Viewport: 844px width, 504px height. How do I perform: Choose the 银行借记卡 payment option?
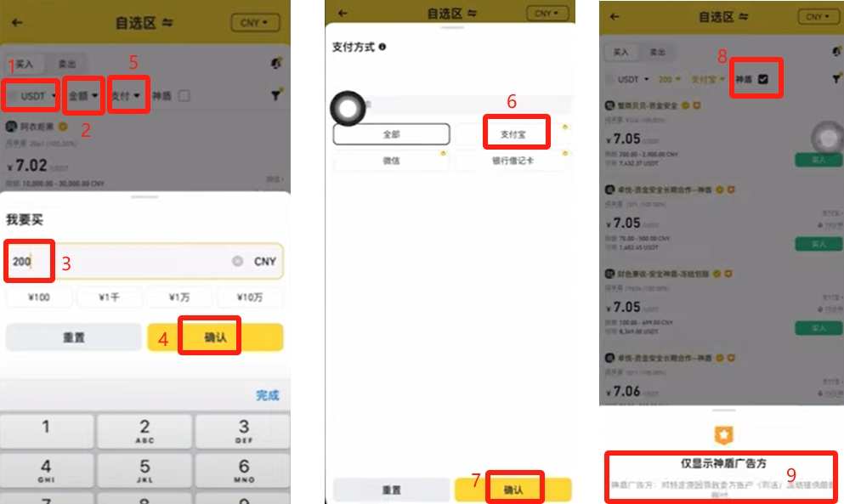(x=513, y=161)
